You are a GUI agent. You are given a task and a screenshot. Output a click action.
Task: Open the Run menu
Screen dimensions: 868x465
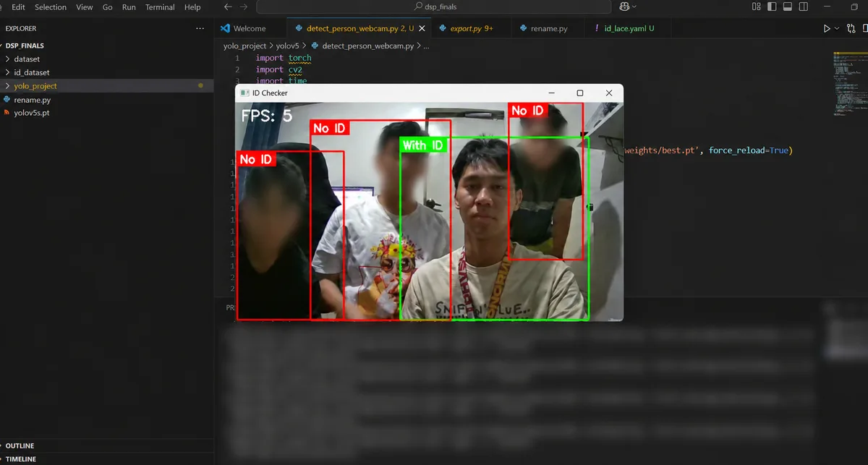[129, 7]
